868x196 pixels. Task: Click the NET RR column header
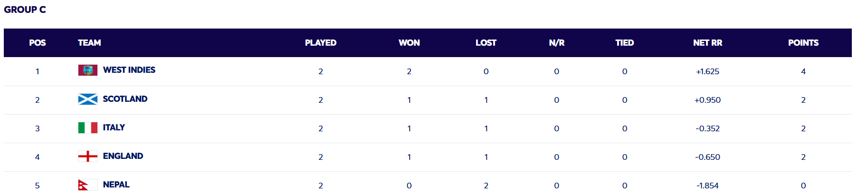tap(708, 43)
